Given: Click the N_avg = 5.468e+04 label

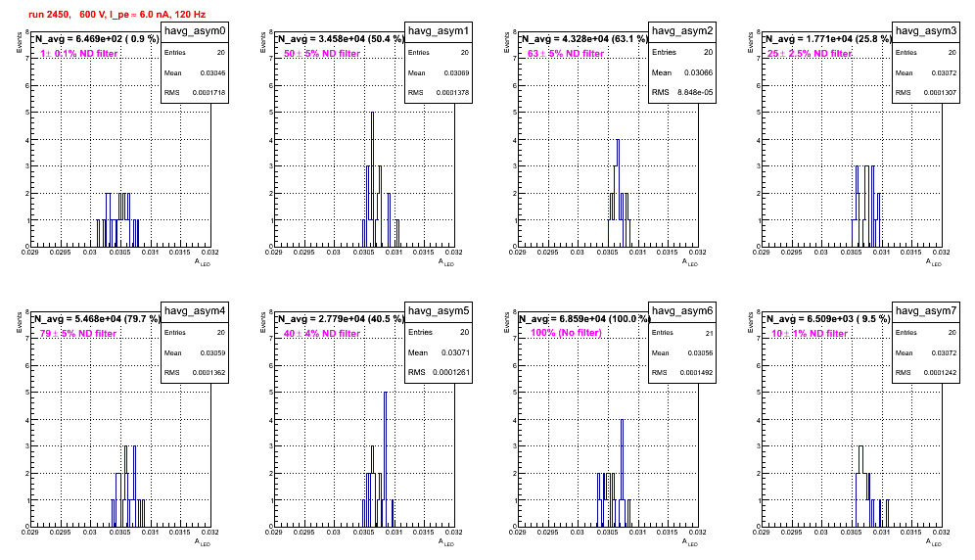Looking at the screenshot, I should 97,319.
